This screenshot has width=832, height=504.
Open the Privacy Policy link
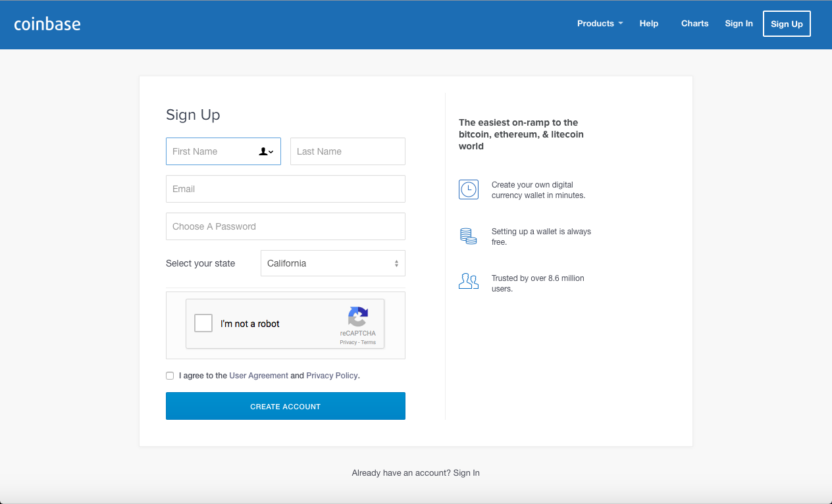pyautogui.click(x=332, y=376)
